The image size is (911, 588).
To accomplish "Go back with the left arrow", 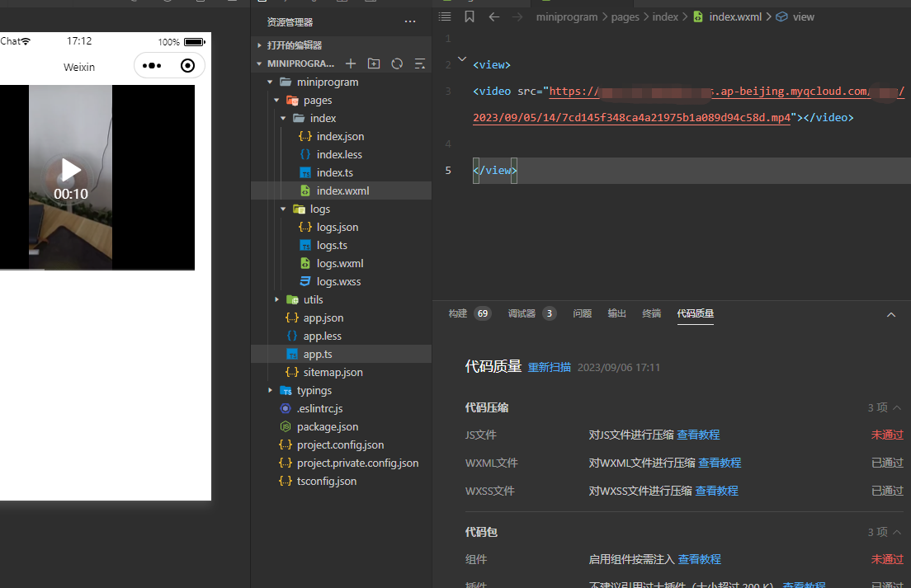I will [x=493, y=16].
